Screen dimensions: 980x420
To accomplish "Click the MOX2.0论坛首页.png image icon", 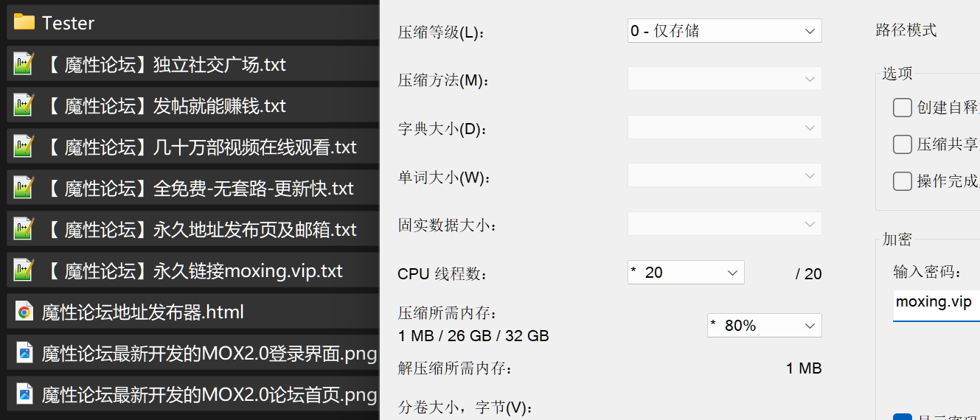I will [24, 394].
